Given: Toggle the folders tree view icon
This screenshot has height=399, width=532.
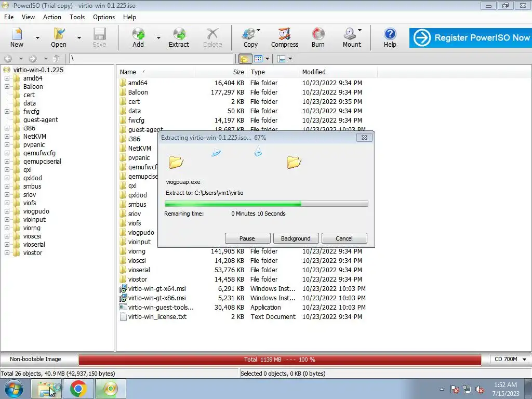Looking at the screenshot, I should point(244,59).
